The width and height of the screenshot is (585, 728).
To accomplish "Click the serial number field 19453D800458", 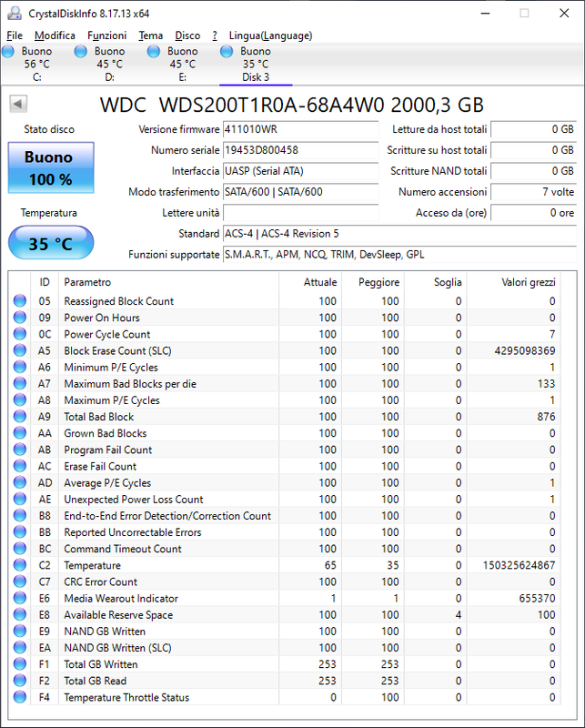I will click(300, 150).
